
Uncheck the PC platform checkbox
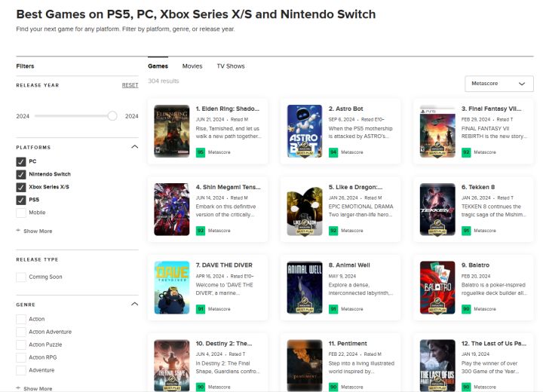[20, 161]
